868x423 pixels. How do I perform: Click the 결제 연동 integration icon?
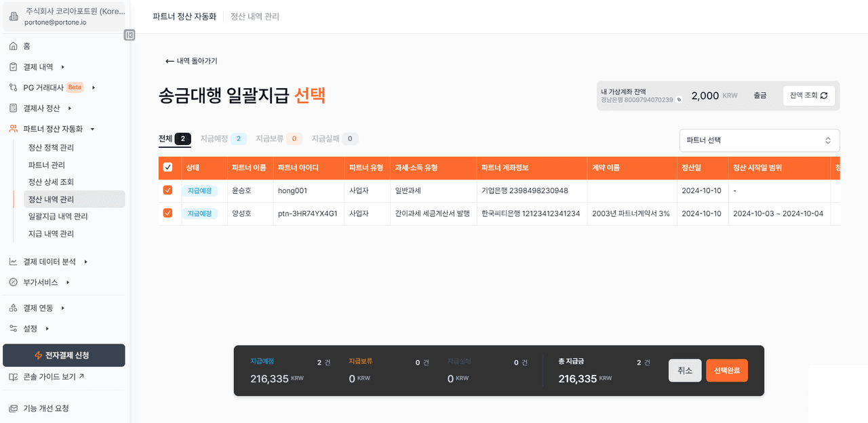tap(13, 308)
